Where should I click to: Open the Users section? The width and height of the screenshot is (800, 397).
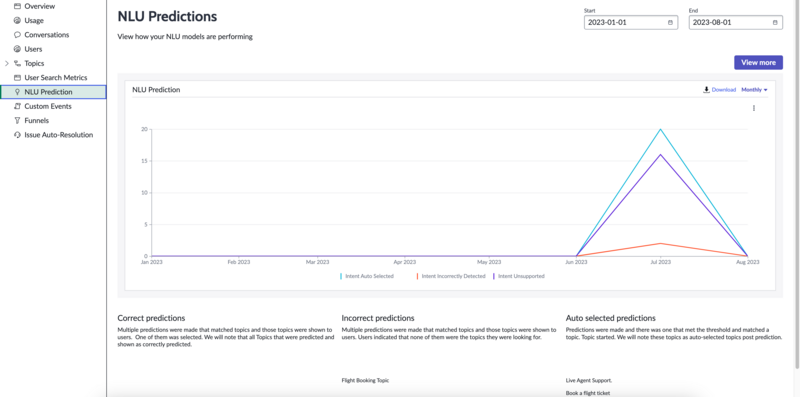pyautogui.click(x=33, y=49)
